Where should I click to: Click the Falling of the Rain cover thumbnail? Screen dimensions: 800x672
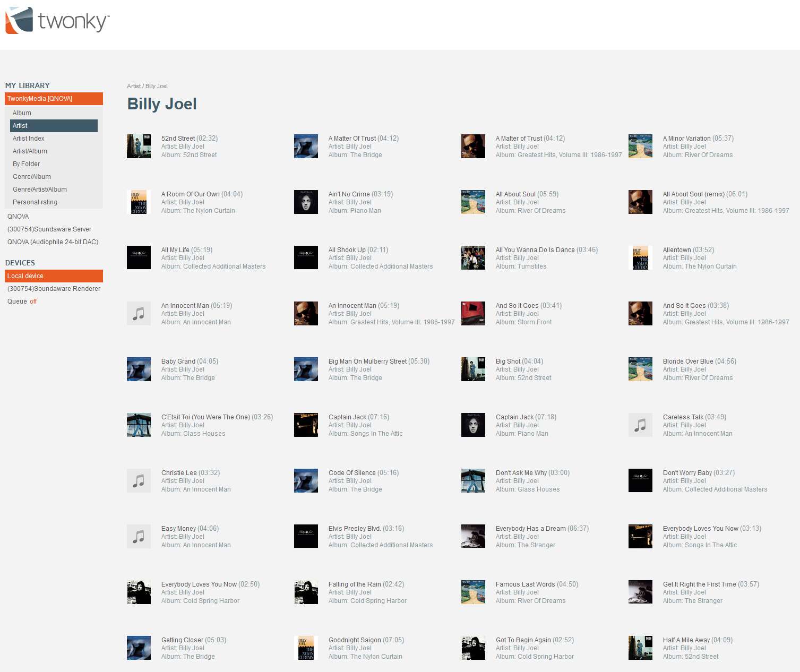pyautogui.click(x=306, y=592)
